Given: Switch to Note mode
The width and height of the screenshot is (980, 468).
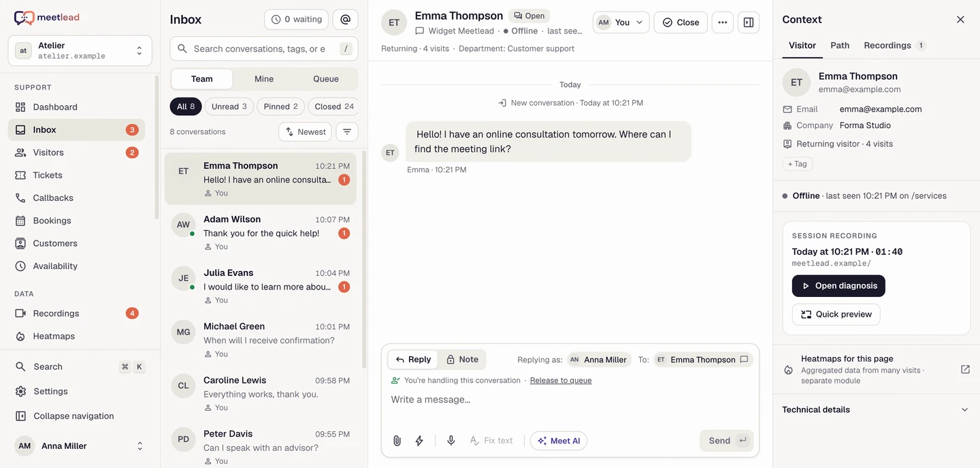Looking at the screenshot, I should (x=462, y=360).
